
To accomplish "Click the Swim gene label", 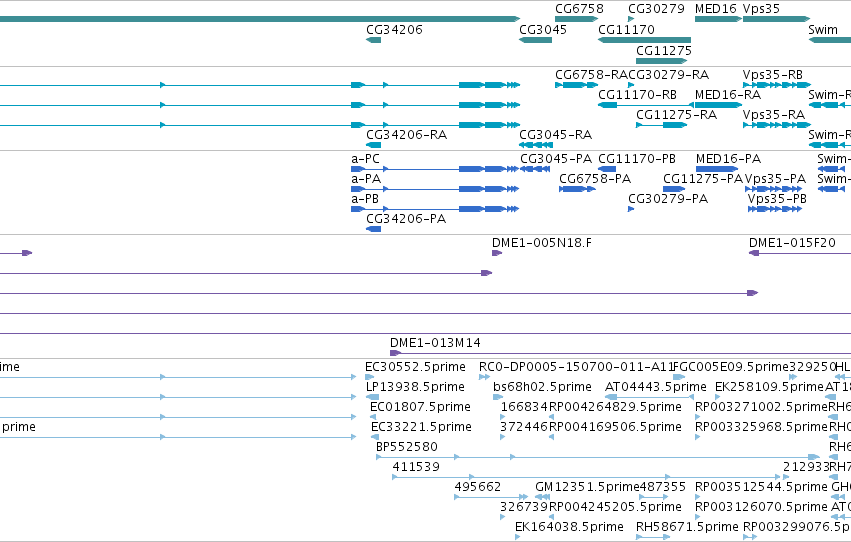I will (x=823, y=29).
